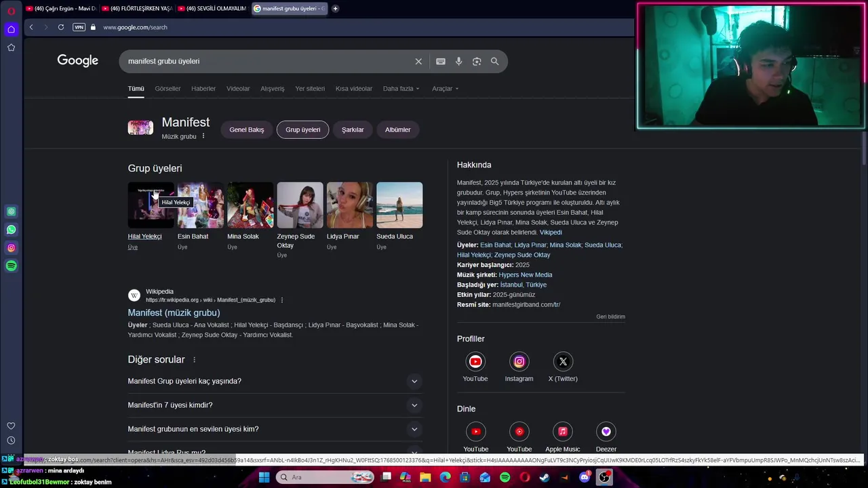
Task: Open Spotify from the Opera sidebar
Action: coord(11,266)
